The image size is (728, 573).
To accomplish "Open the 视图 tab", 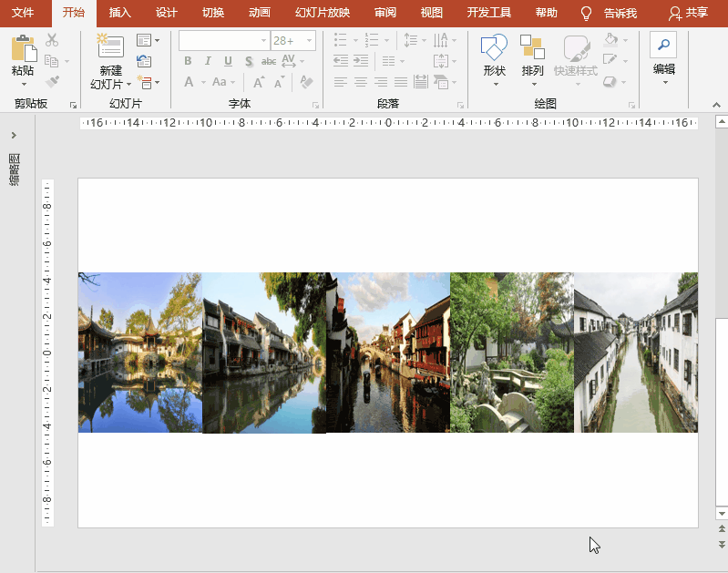I will (431, 13).
